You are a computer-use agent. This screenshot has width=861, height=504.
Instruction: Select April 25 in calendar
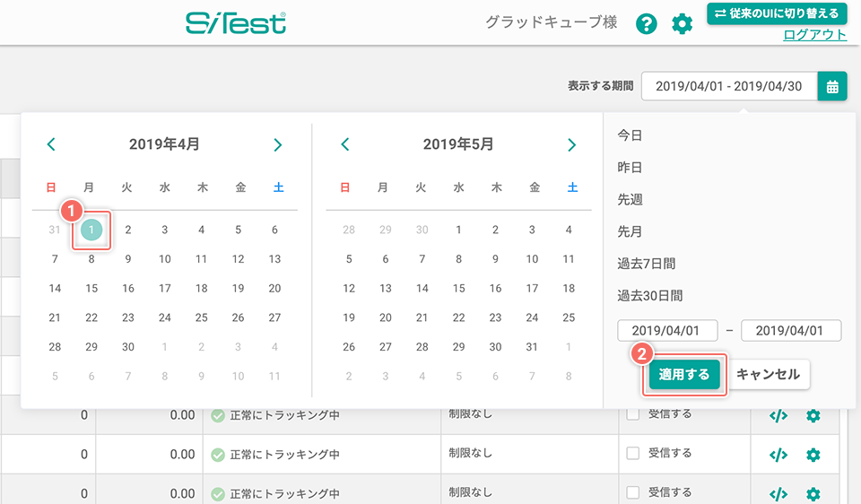[x=202, y=317]
